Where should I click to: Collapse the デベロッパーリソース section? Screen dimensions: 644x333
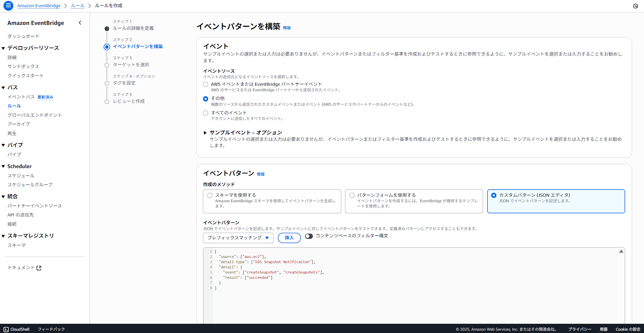3,48
